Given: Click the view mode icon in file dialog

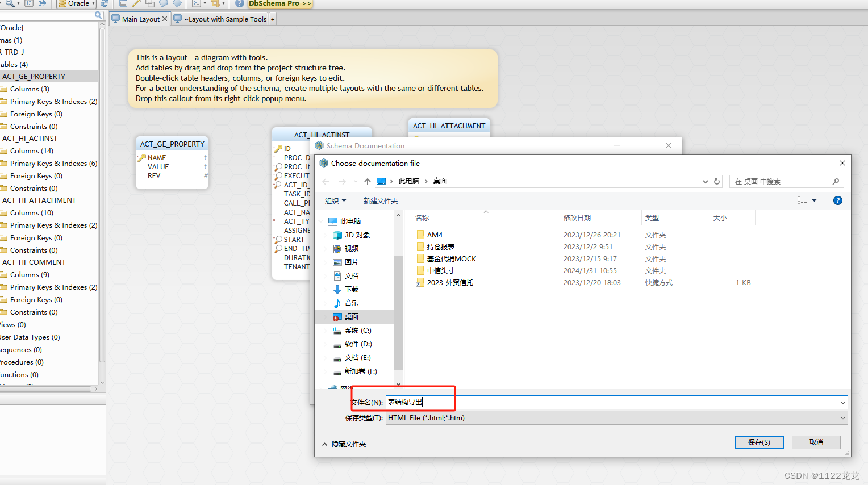Looking at the screenshot, I should point(802,200).
